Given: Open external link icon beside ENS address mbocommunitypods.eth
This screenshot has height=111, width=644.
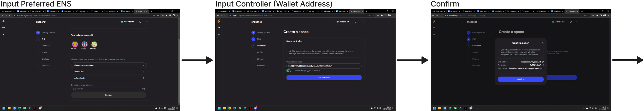Looking at the screenshot, I should (543, 62).
